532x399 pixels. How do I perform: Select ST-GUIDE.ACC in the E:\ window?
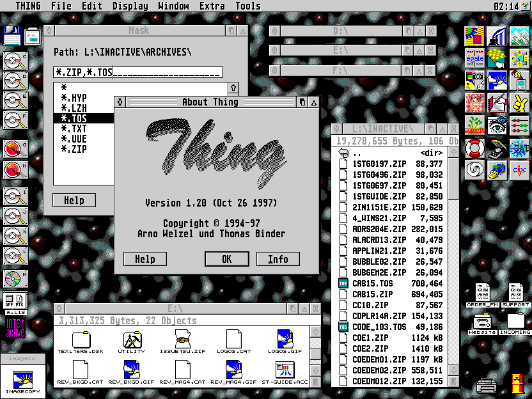coord(285,373)
